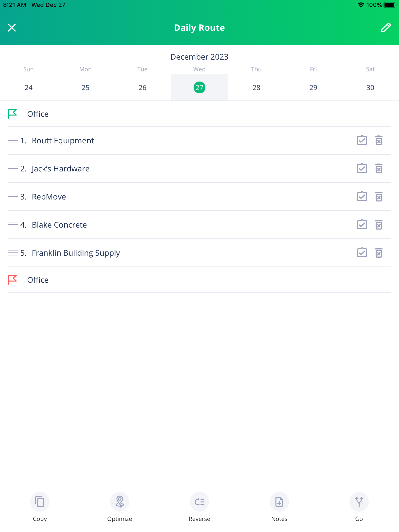Grab reorder handle beside Routt Equipment
The image size is (399, 532).
[x=13, y=140]
